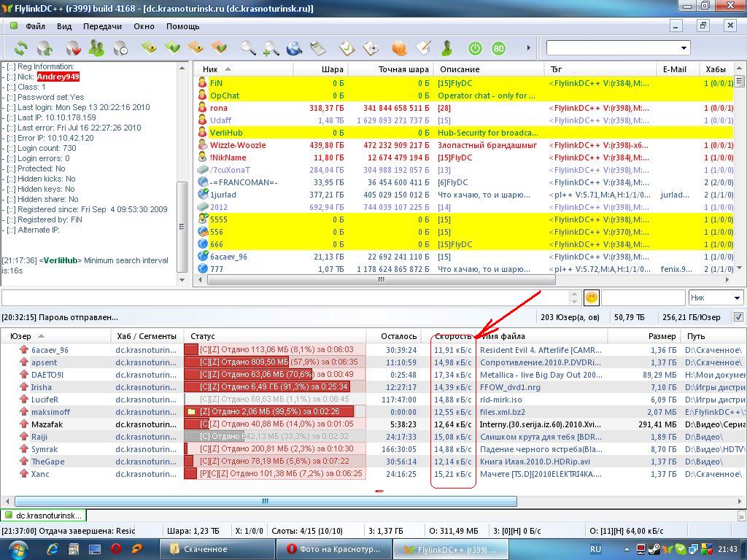Screen dimensions: 747x560
Task: Open the Файл menu
Action: coord(35,26)
